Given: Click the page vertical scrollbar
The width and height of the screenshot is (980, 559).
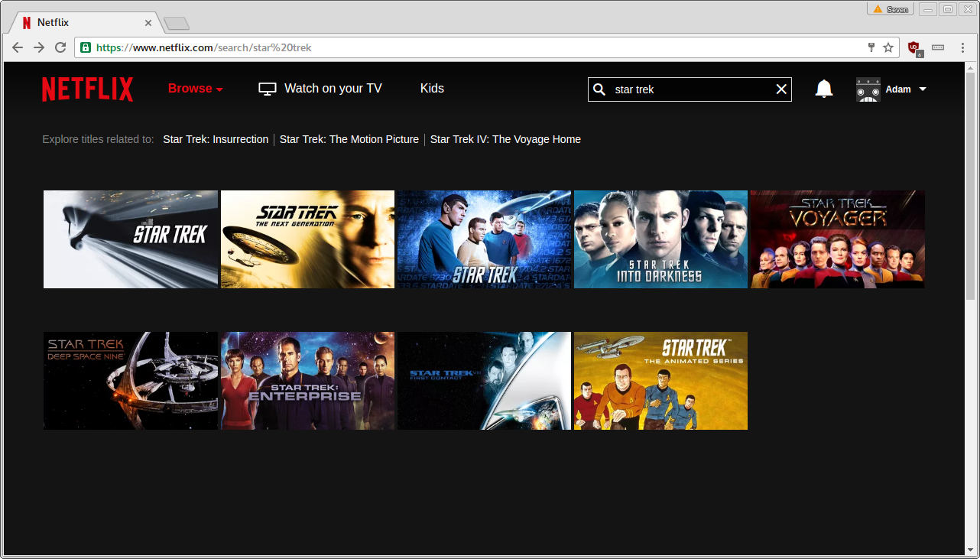Looking at the screenshot, I should (971, 187).
